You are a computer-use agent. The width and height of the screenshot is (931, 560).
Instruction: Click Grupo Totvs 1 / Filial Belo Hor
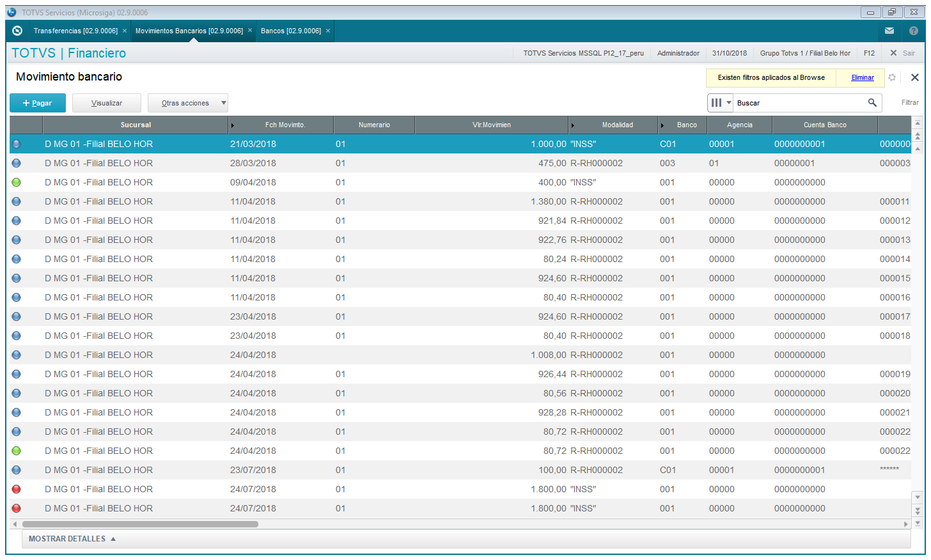[805, 53]
